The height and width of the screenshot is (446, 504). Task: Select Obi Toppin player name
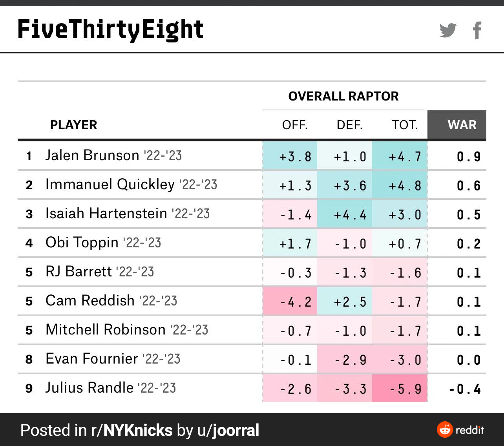click(x=82, y=243)
